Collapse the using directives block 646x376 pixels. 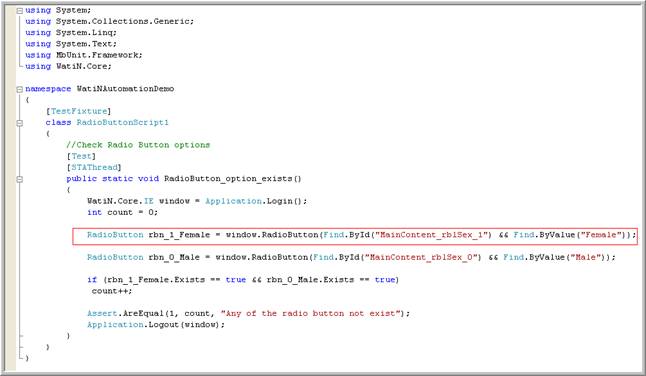(x=19, y=11)
